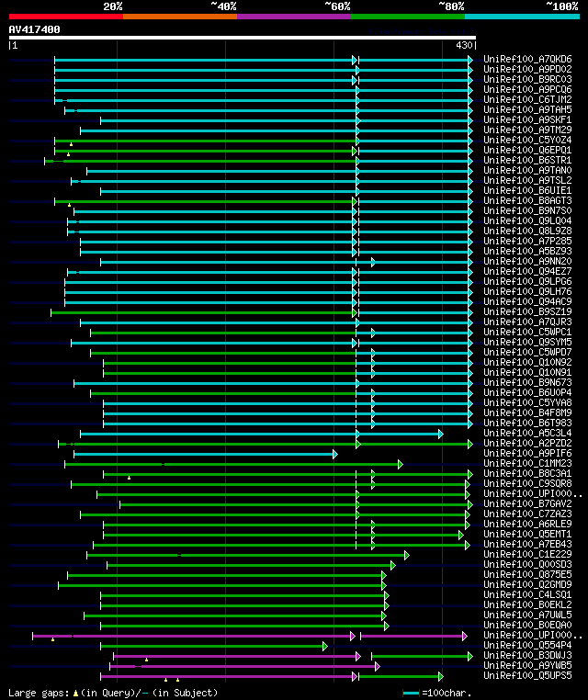
Task: Select hit label UniRef100_A9TSL2
Action: 527,180
